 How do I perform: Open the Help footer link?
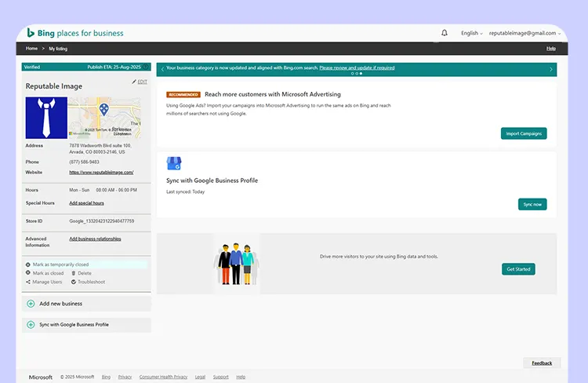click(241, 377)
